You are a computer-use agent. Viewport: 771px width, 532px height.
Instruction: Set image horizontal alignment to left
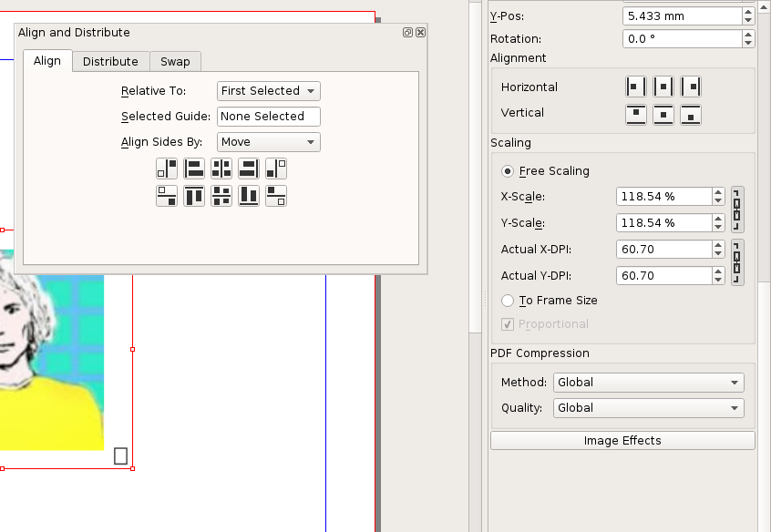click(635, 87)
